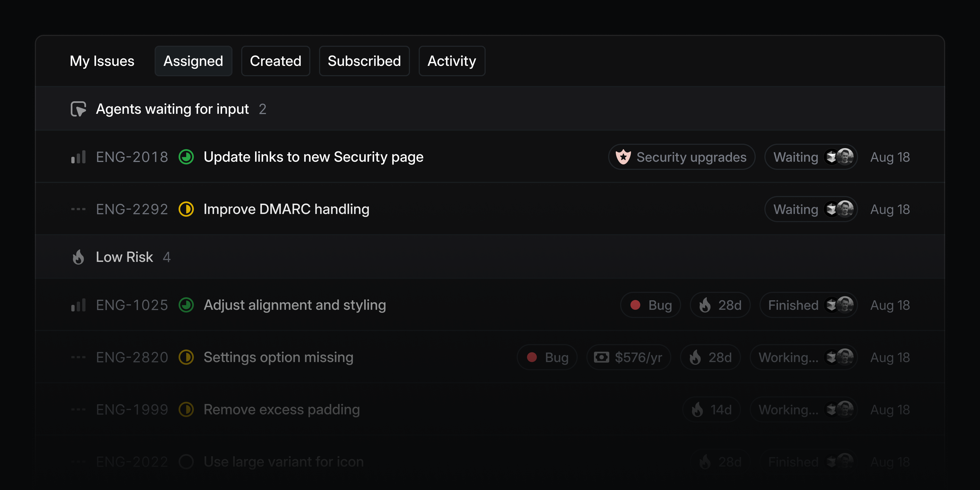Click the Agents waiting for input icon

78,109
